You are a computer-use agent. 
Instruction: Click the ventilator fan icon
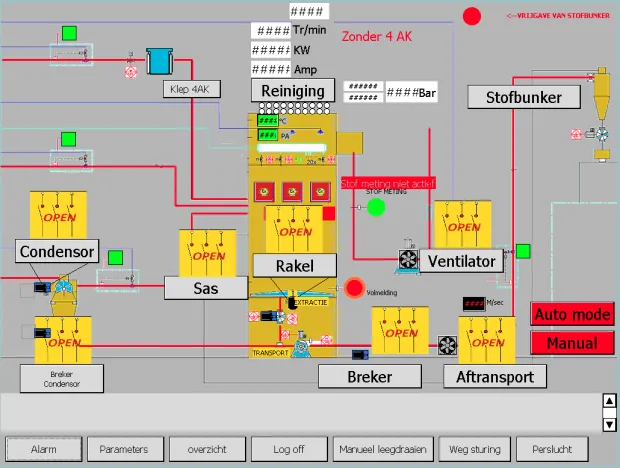pos(408,260)
